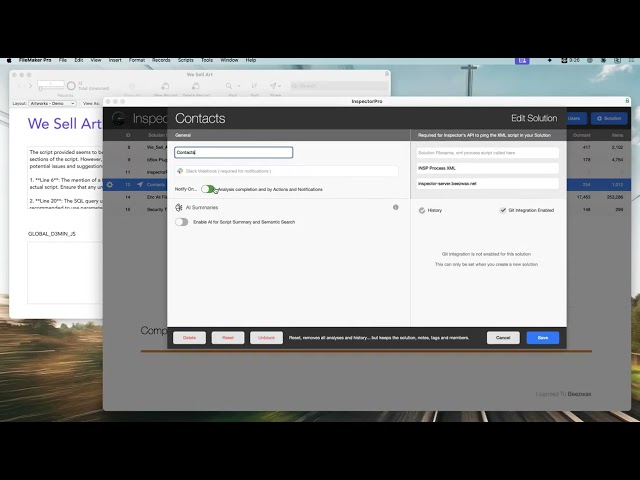This screenshot has height=480, width=640.
Task: Select solution row with ID 11
Action: (135, 172)
